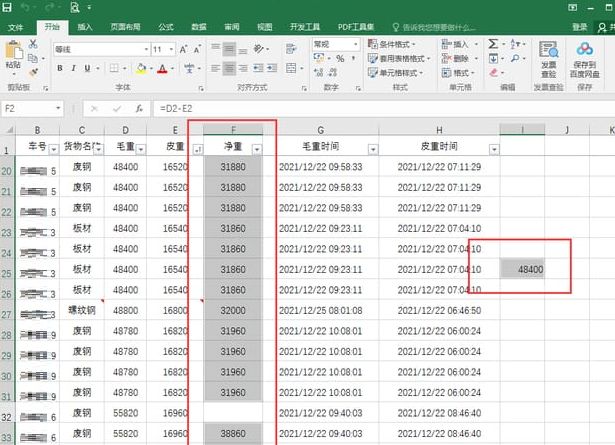Click the 插入 cells button

click(x=459, y=44)
